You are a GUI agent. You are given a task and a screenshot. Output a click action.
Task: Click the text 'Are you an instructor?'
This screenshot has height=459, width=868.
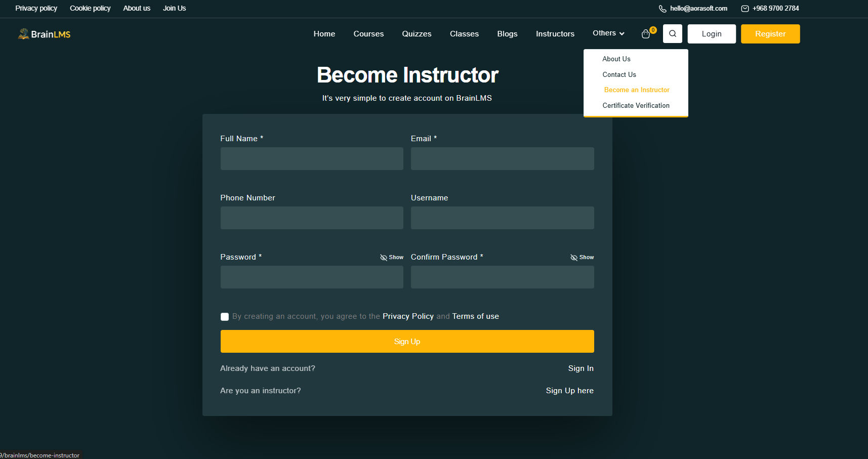pos(261,391)
